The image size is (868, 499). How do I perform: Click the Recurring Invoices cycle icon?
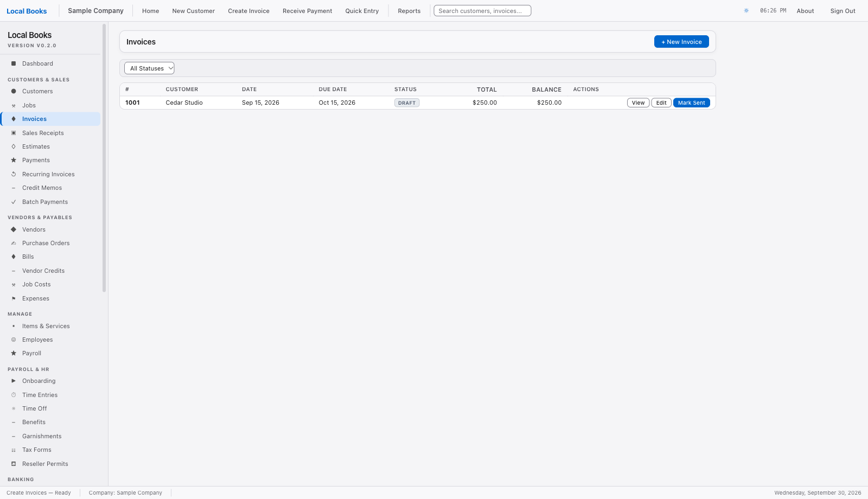coord(14,174)
